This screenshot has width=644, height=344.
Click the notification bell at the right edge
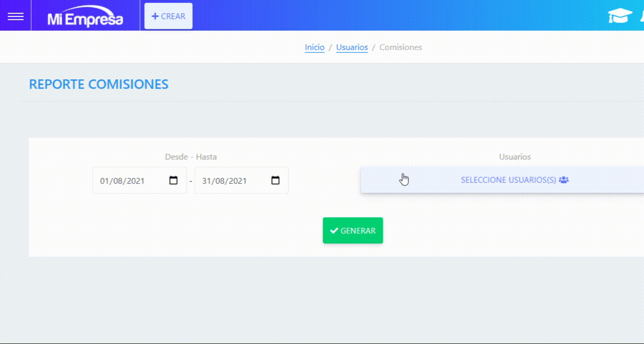(x=642, y=16)
